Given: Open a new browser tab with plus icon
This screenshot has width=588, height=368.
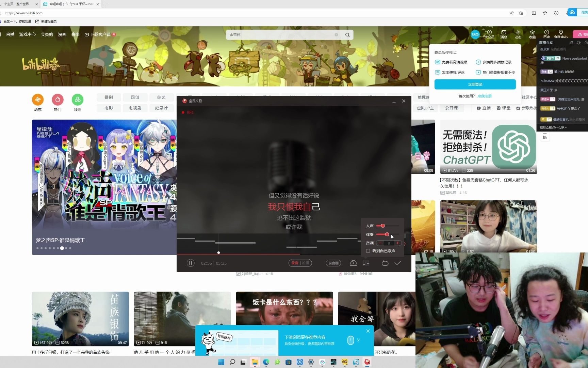Looking at the screenshot, I should [x=106, y=4].
